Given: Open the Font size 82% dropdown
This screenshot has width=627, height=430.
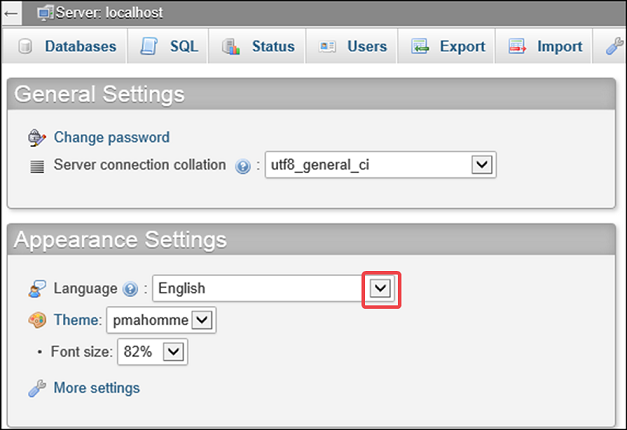Looking at the screenshot, I should pos(174,352).
